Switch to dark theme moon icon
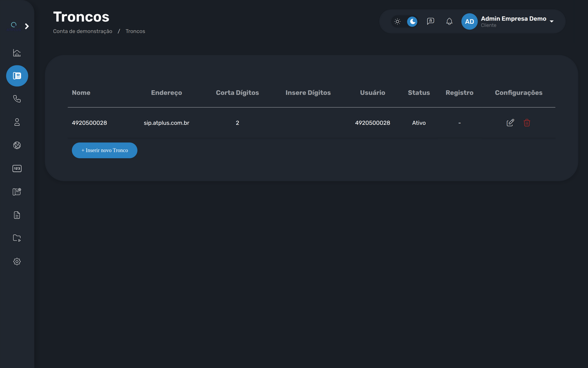This screenshot has height=368, width=588. (412, 21)
